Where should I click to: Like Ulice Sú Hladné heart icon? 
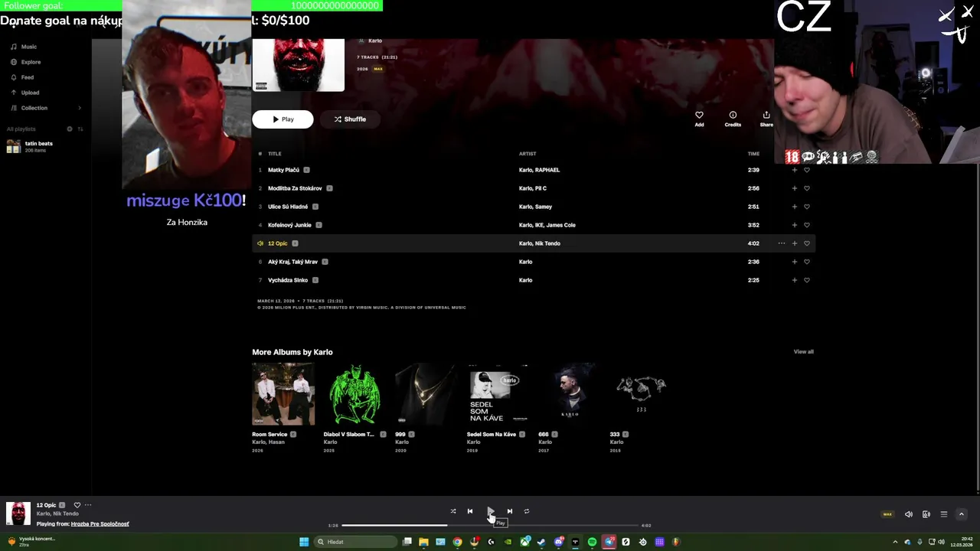point(806,207)
